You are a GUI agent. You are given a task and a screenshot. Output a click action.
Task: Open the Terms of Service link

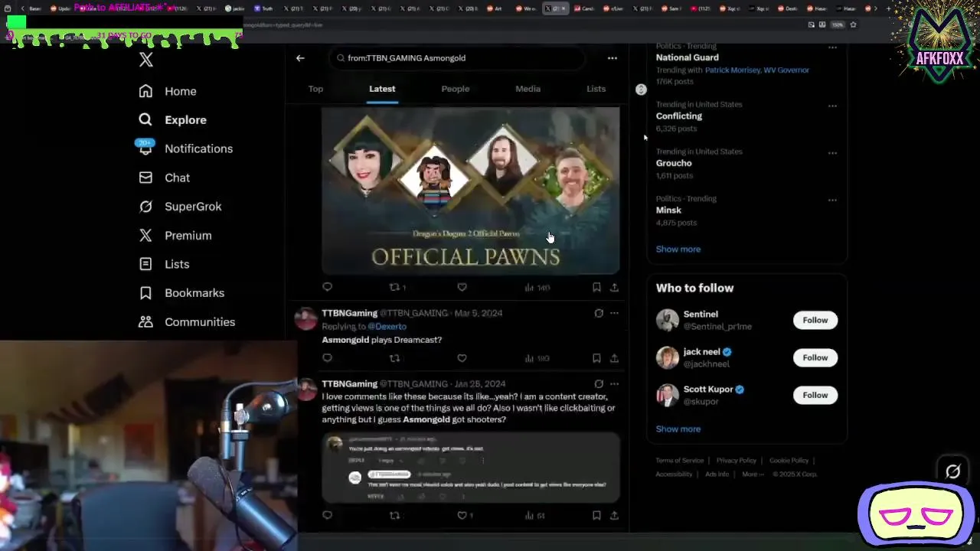679,461
